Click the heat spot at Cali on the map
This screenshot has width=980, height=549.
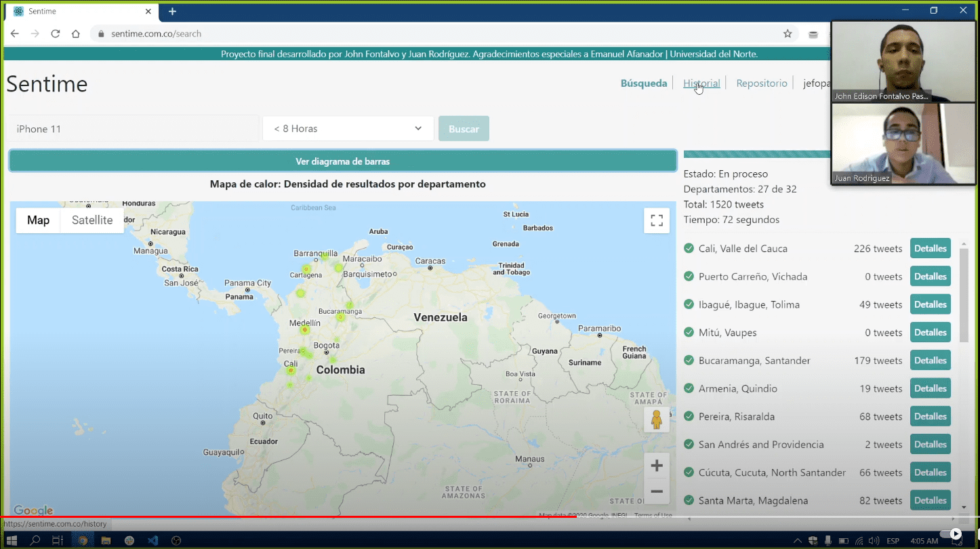click(x=291, y=370)
